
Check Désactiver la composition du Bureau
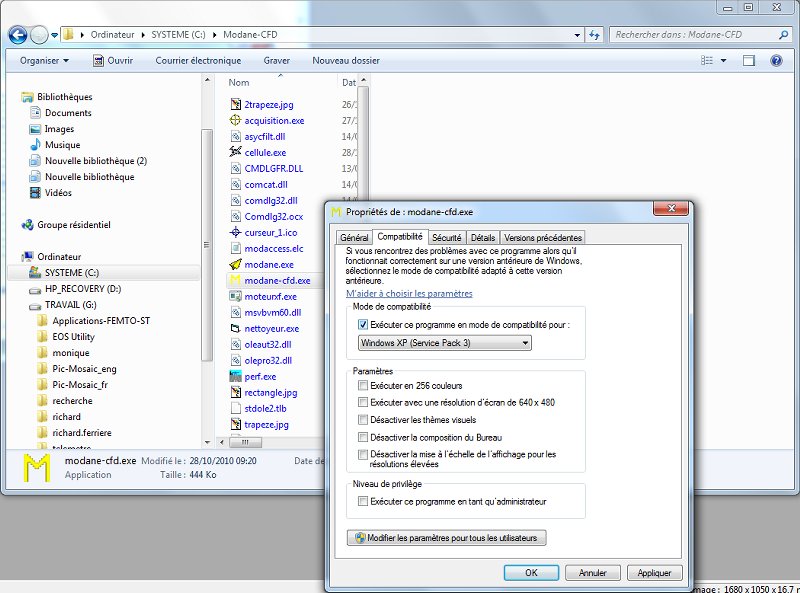click(x=363, y=437)
